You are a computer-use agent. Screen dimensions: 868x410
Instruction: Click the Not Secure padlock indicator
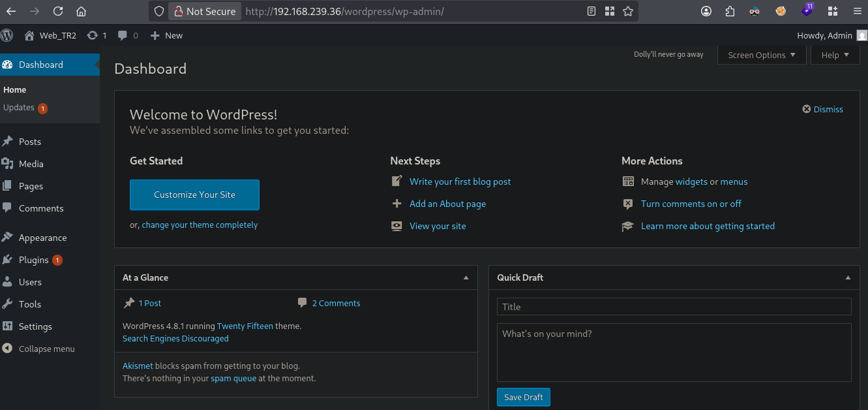[x=205, y=11]
